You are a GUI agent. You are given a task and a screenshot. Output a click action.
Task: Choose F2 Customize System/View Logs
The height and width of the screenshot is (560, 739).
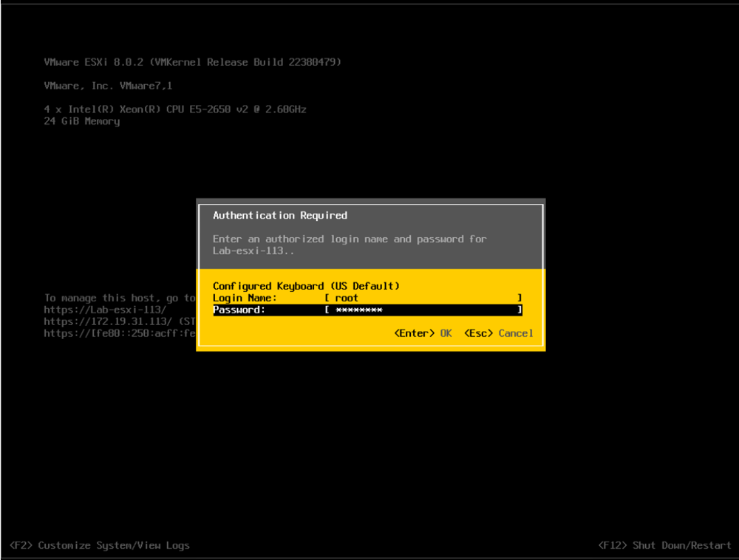click(100, 545)
